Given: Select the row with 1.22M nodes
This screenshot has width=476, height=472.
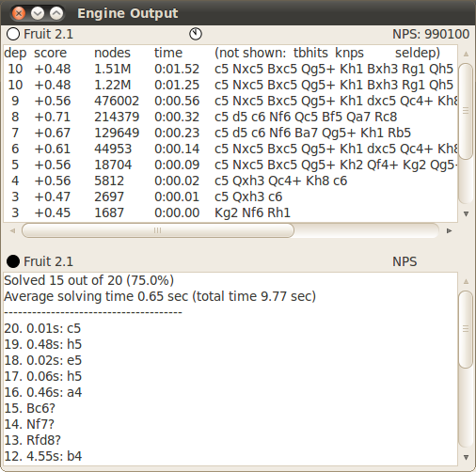Looking at the screenshot, I should point(230,85).
